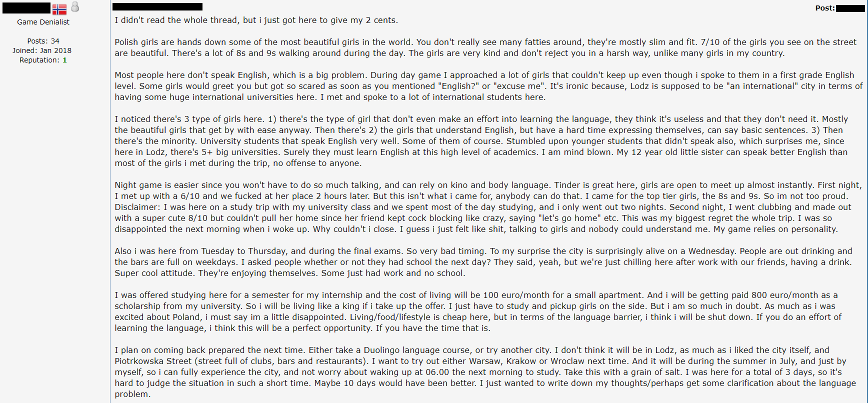The width and height of the screenshot is (868, 403).
Task: Click the gray offline user status icon
Action: [x=75, y=6]
